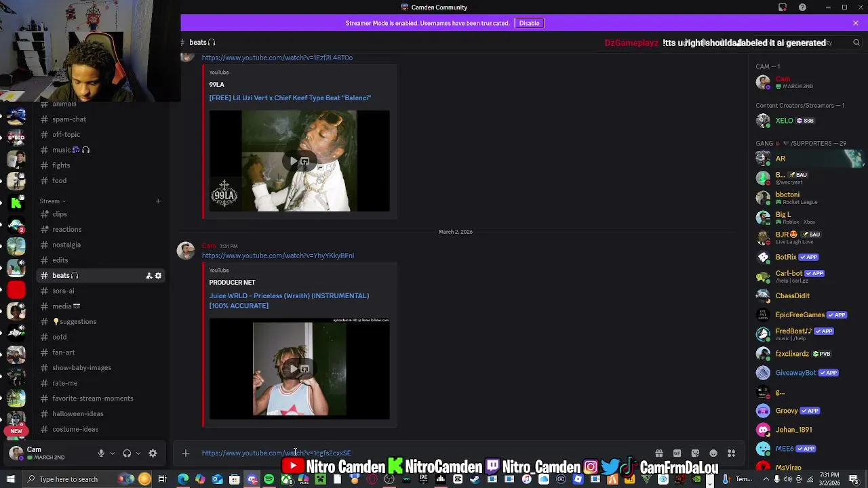
Task: Open show-baby-images channel
Action: (100, 368)
